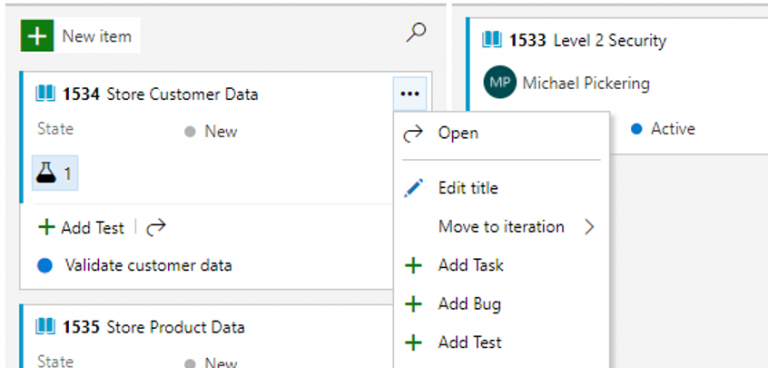Open the board search magnifier
This screenshot has width=768, height=368.
pyautogui.click(x=416, y=33)
